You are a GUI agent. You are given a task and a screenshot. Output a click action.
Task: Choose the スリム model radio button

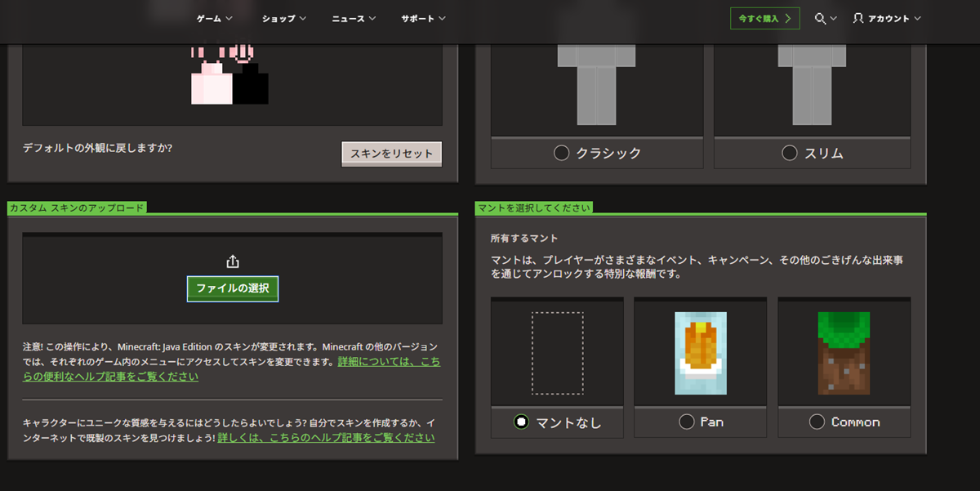[x=790, y=153]
